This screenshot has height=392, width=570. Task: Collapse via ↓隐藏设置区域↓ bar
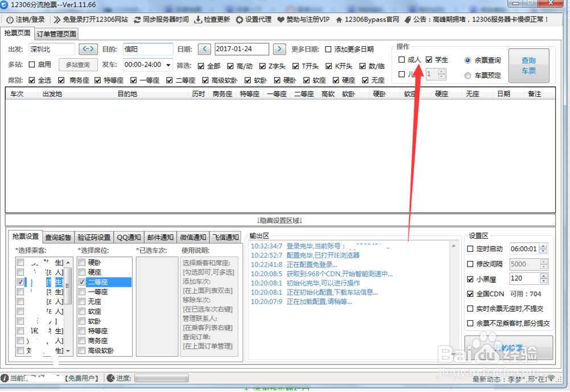tap(280, 220)
